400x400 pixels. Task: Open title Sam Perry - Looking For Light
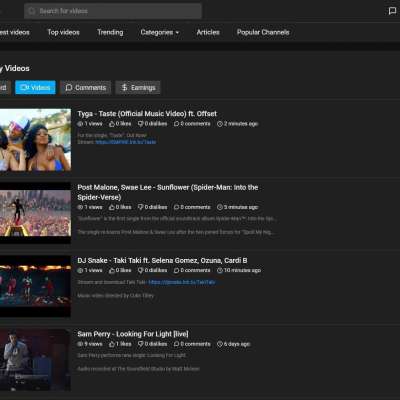point(133,334)
